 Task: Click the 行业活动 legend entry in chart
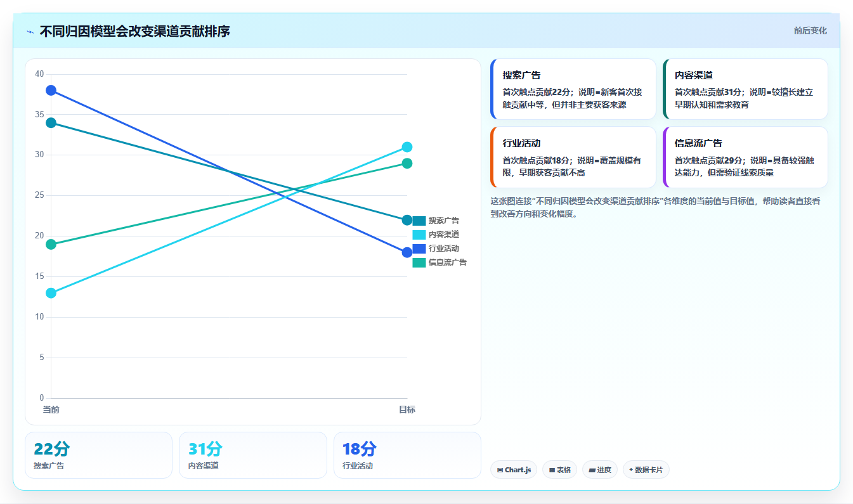coord(436,249)
